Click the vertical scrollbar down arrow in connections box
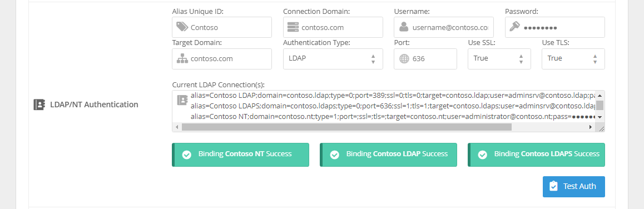 point(600,117)
